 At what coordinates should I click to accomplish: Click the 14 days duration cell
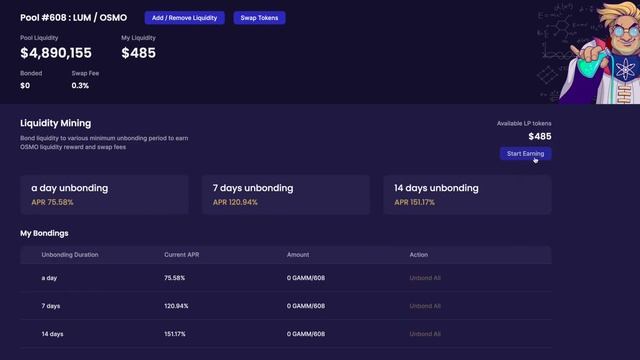click(x=52, y=334)
